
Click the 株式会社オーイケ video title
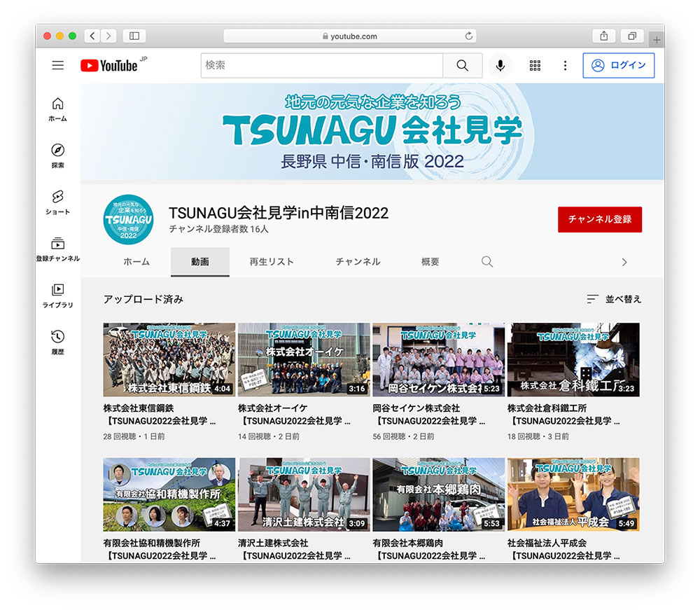pyautogui.click(x=294, y=415)
